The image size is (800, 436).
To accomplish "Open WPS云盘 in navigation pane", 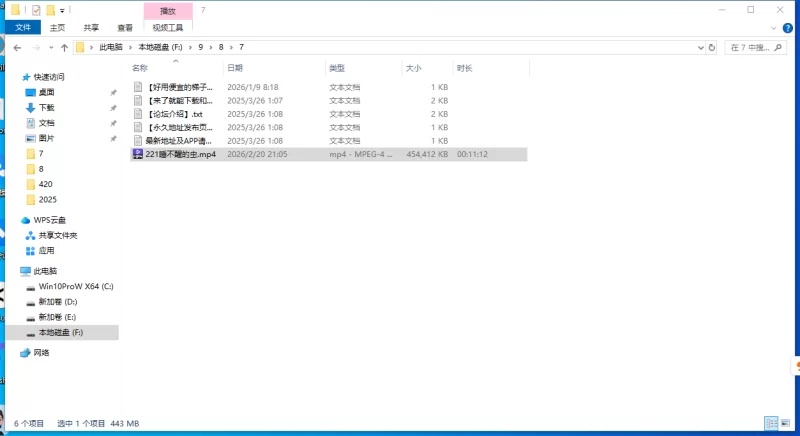I will (x=49, y=220).
